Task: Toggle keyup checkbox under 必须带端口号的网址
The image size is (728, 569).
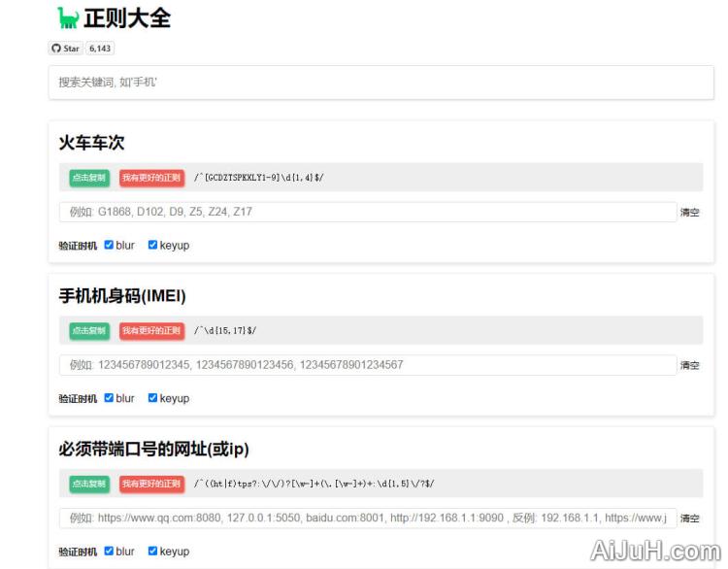Action: [152, 551]
